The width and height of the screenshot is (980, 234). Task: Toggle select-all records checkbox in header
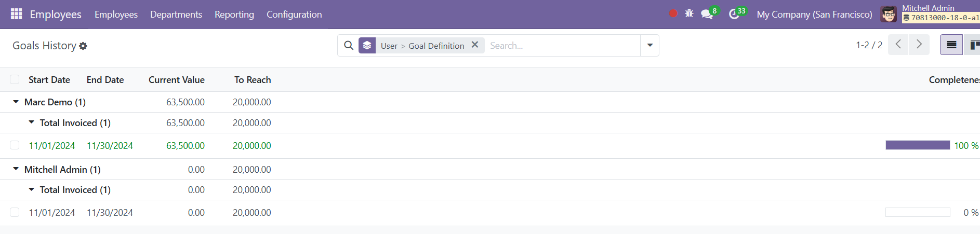coord(15,79)
